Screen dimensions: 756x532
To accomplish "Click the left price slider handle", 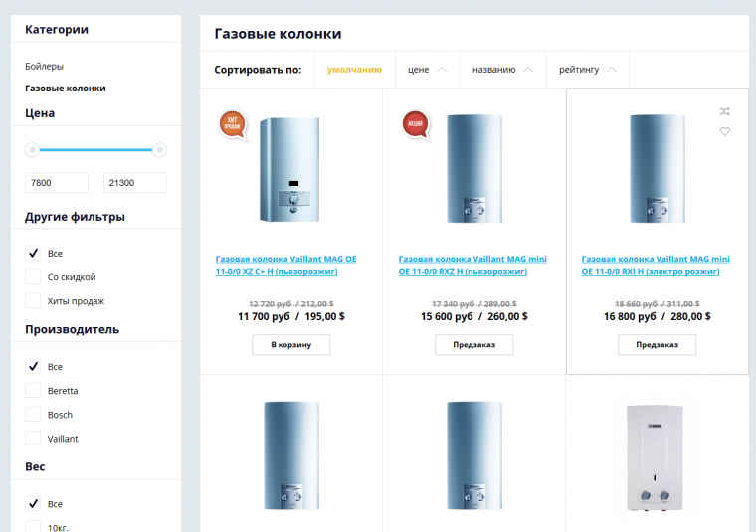I will tap(32, 150).
